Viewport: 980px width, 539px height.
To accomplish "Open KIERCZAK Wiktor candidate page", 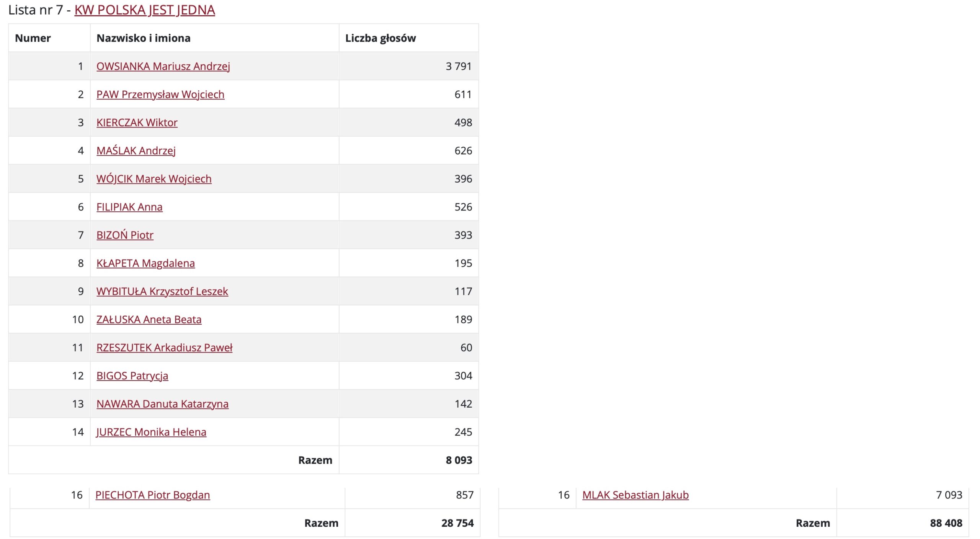I will [137, 122].
